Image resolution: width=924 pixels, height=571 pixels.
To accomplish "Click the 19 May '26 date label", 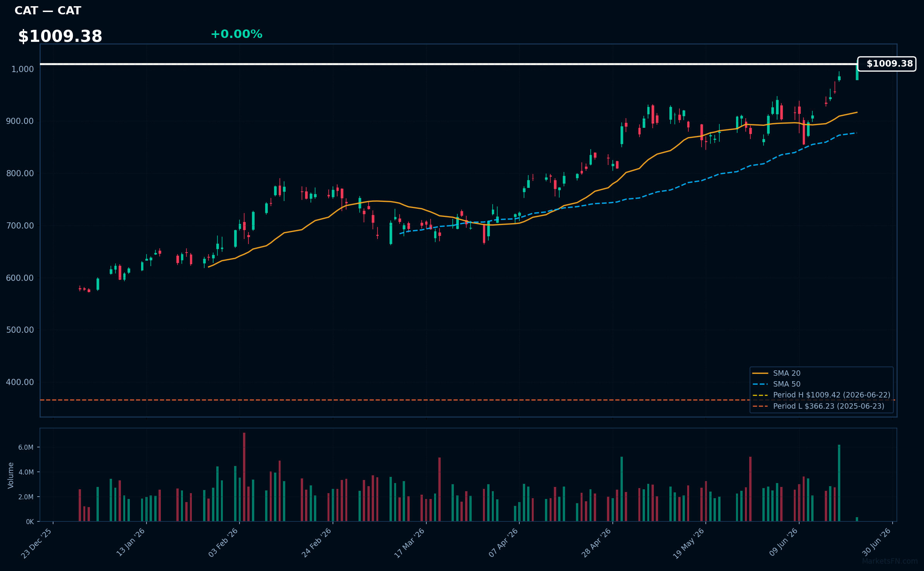I will (689, 543).
